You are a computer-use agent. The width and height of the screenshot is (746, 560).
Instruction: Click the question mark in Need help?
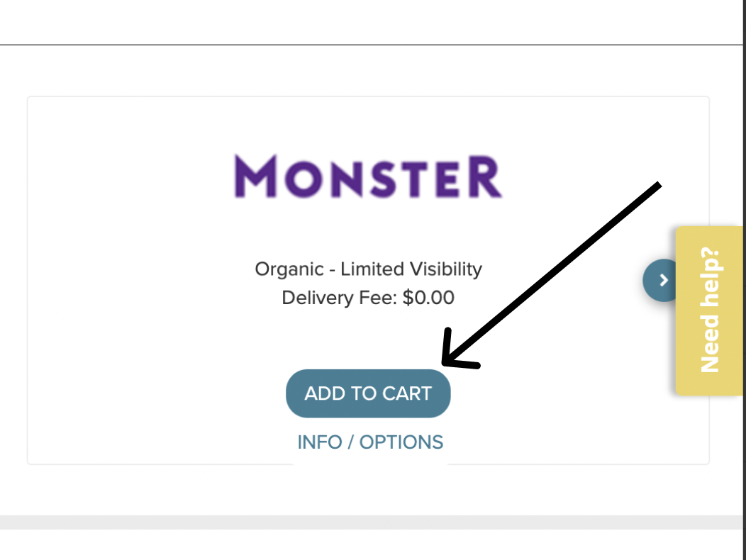click(711, 258)
